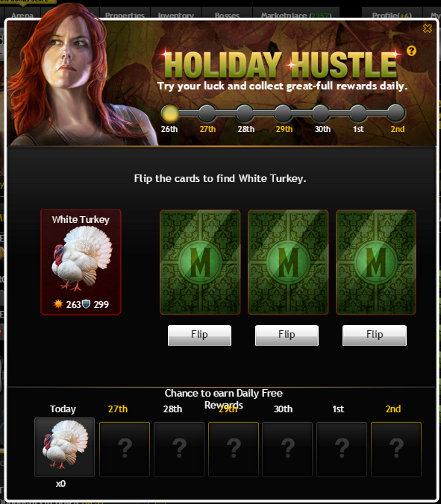
Task: Select the third face-down M card
Action: (376, 262)
